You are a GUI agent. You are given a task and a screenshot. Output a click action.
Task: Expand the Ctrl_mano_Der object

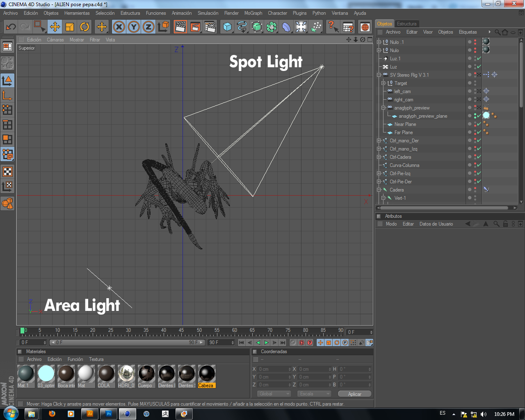click(379, 140)
